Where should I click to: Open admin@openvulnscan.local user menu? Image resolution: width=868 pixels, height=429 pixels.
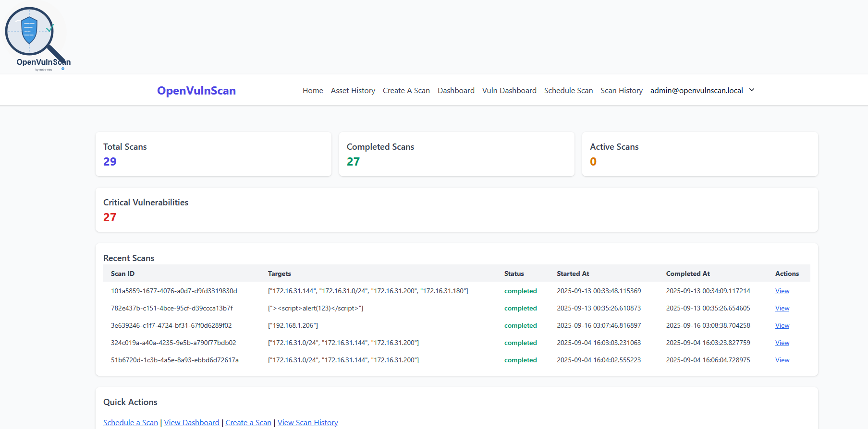click(696, 90)
